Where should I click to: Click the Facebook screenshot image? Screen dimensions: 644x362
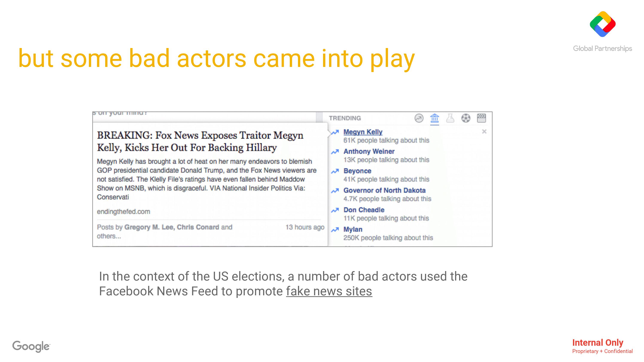pyautogui.click(x=292, y=179)
